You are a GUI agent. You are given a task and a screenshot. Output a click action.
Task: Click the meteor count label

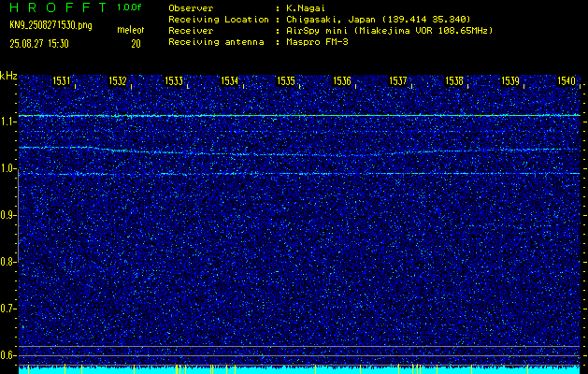[130, 30]
